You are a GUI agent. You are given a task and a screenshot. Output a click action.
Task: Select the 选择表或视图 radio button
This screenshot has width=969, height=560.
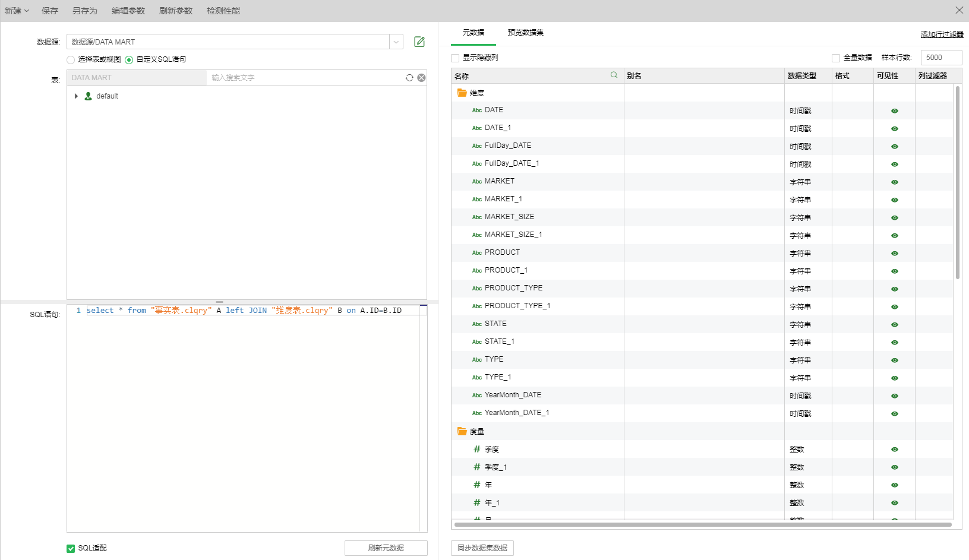[71, 59]
